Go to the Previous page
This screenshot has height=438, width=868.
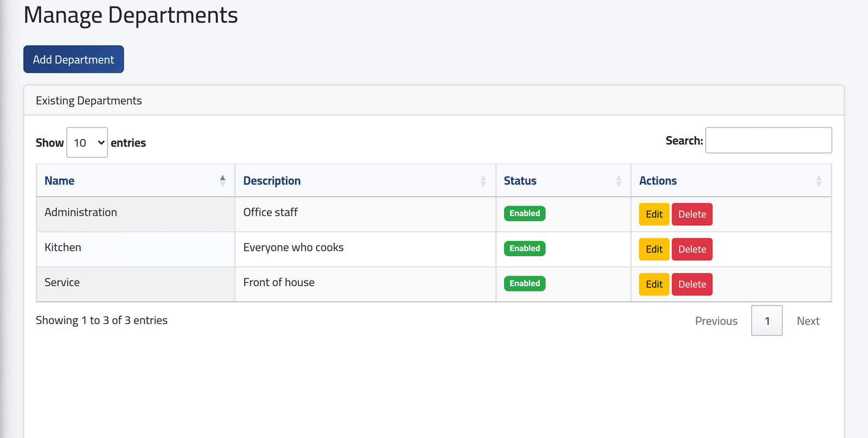click(716, 321)
